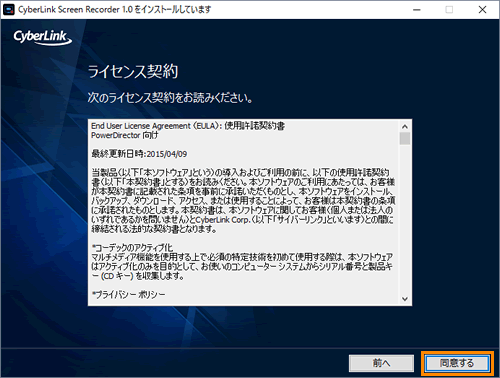
Task: Go back with the 前へ button
Action: pyautogui.click(x=381, y=363)
